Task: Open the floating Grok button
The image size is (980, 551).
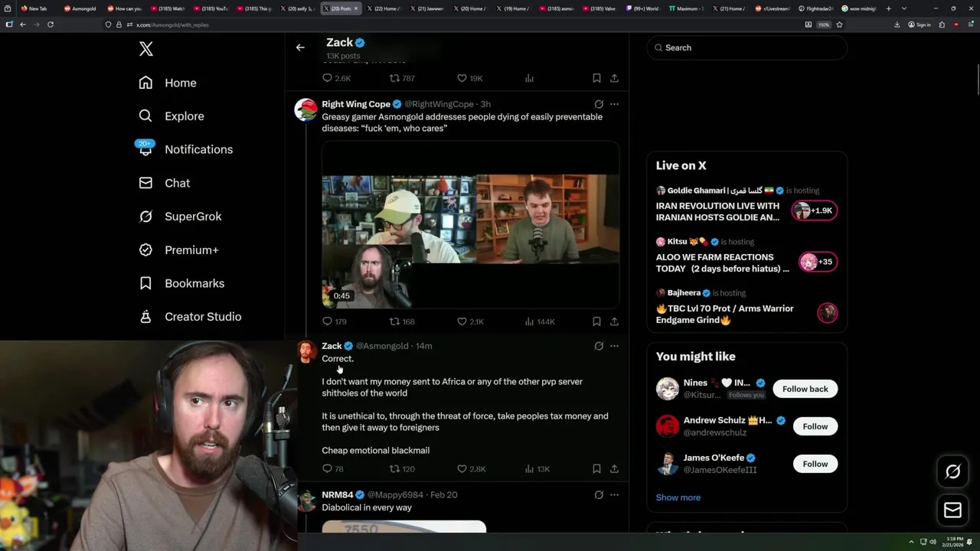Action: tap(952, 472)
